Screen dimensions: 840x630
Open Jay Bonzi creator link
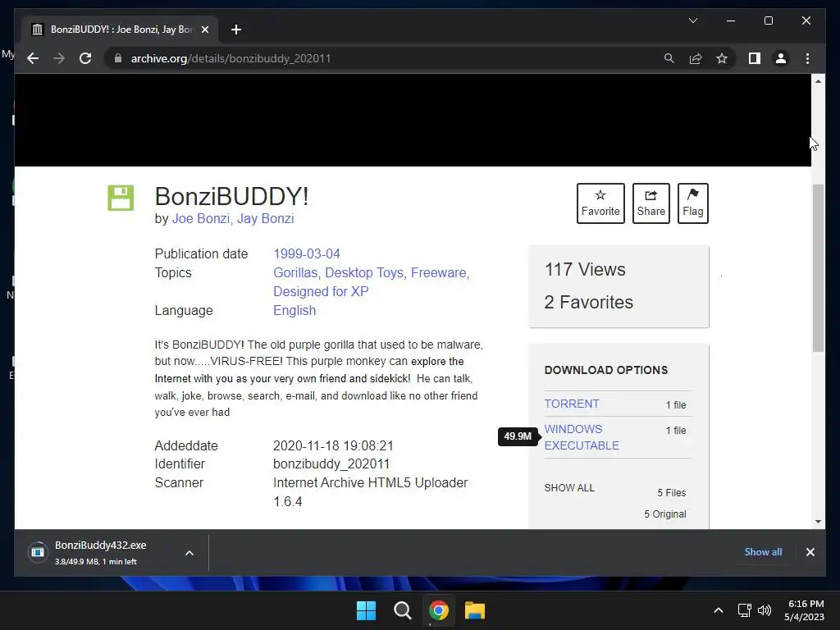tap(265, 218)
